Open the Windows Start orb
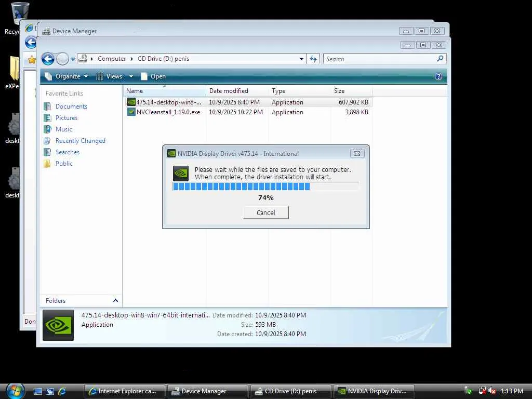This screenshot has width=532, height=399. pyautogui.click(x=15, y=391)
